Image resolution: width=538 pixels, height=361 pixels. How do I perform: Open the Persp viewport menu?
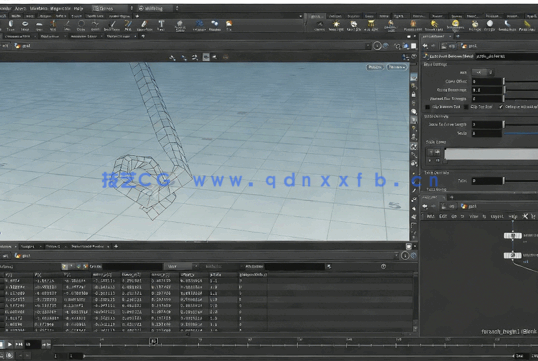coord(375,67)
